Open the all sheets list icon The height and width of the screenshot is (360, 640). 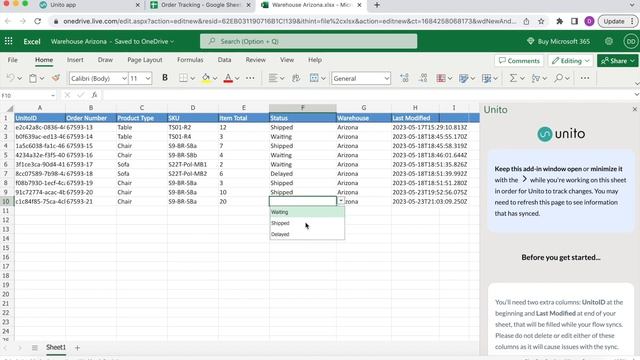pyautogui.click(x=35, y=348)
